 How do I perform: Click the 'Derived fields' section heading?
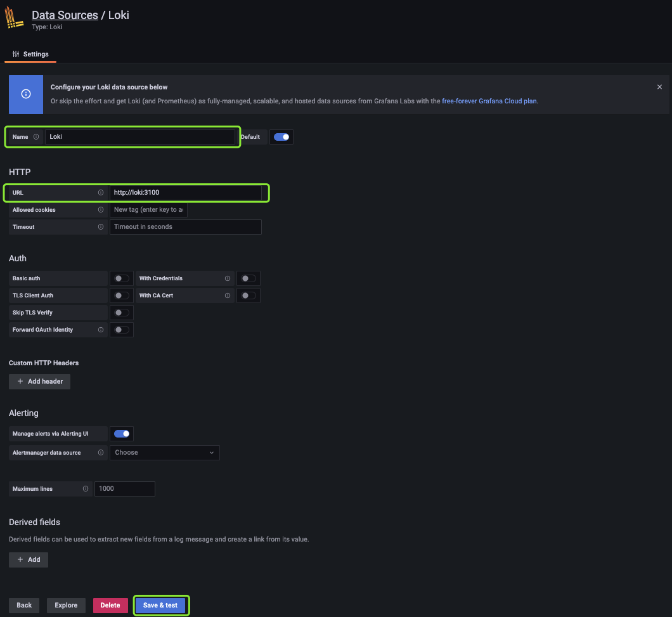pyautogui.click(x=34, y=522)
